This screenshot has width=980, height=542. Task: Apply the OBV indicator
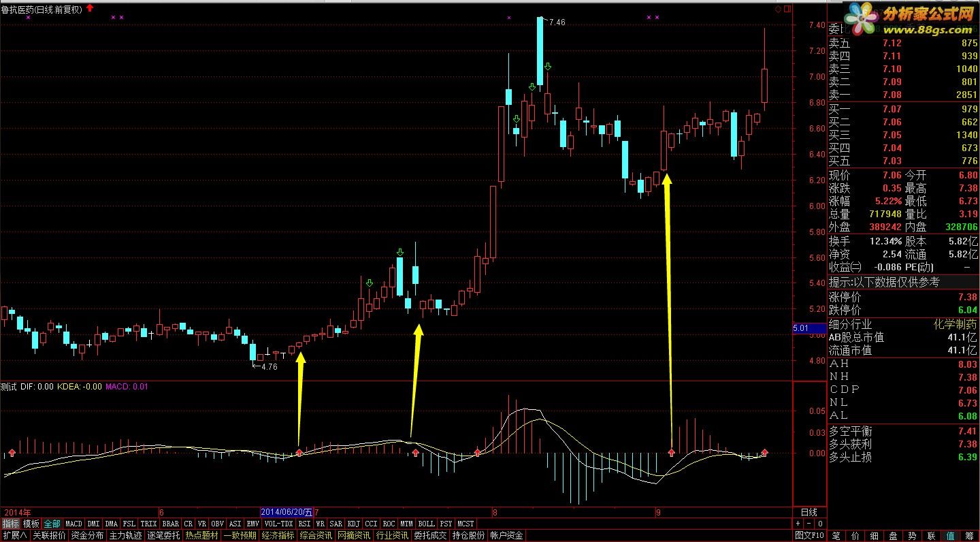coord(218,524)
